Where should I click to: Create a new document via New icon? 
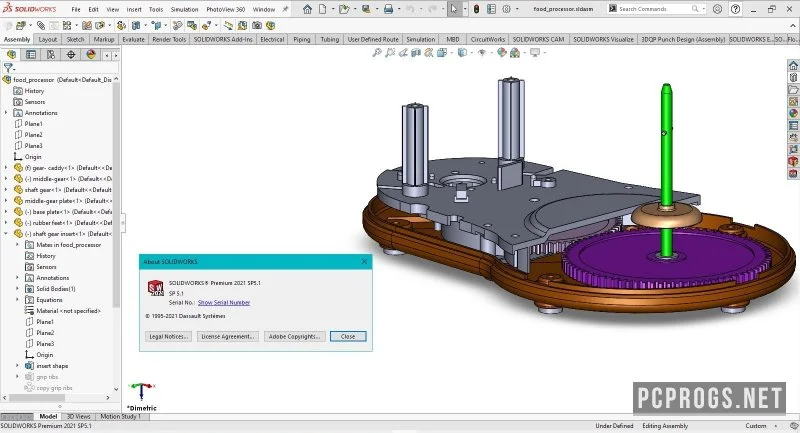322,9
